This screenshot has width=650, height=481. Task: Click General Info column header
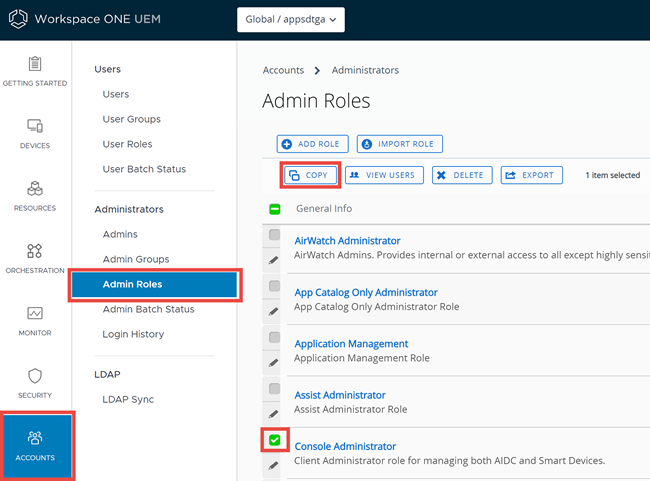[324, 209]
